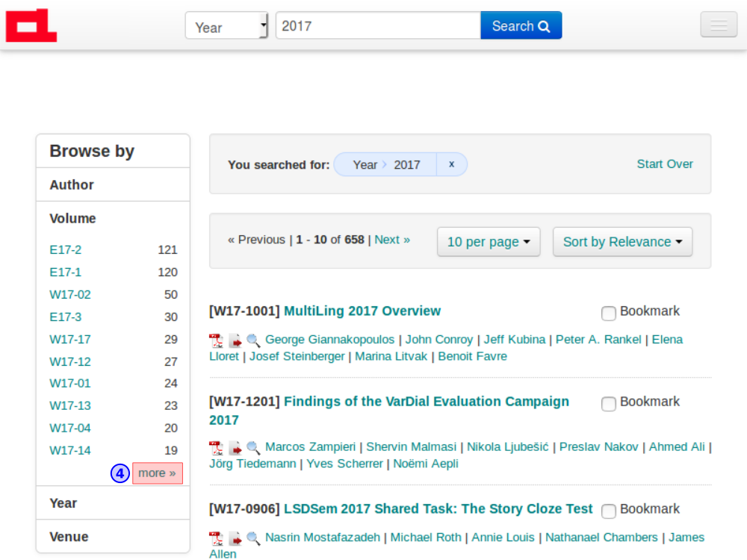The image size is (747, 560).
Task: Open author George Giannakopoulos
Action: 329,340
